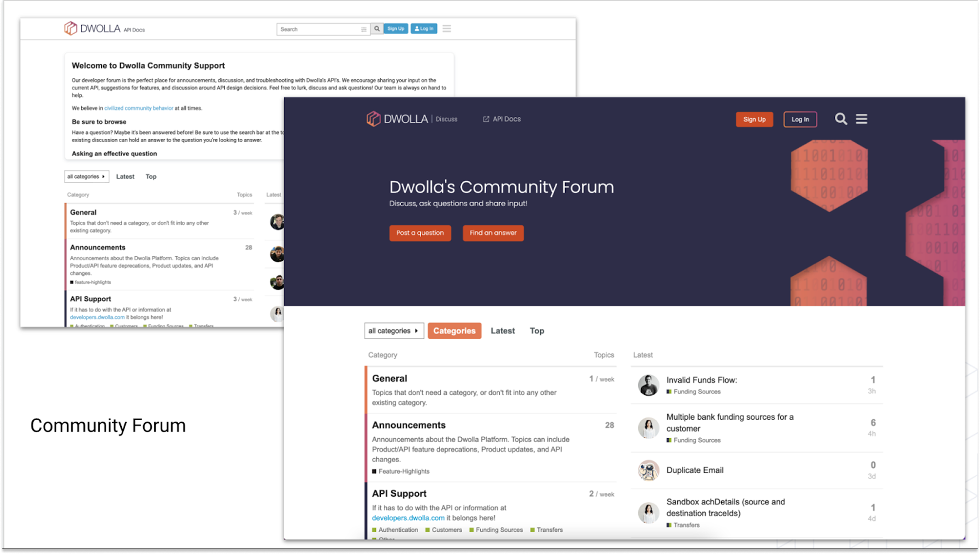Open the hamburger menu in old forum header

[447, 28]
